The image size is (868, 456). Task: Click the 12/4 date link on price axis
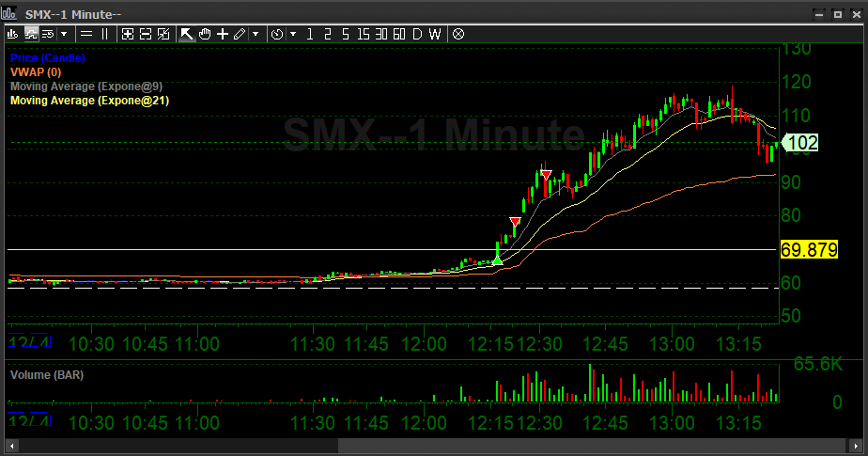click(30, 342)
